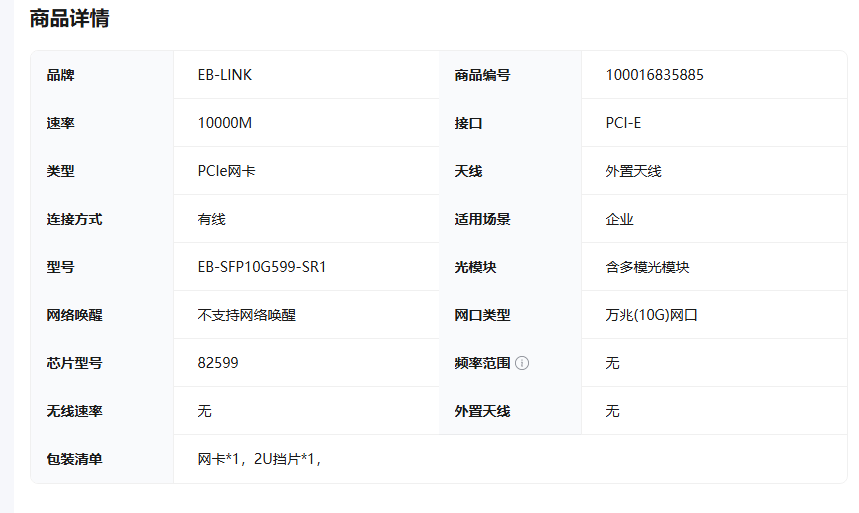The width and height of the screenshot is (859, 513).
Task: Click the connection value 有线
Action: point(211,219)
